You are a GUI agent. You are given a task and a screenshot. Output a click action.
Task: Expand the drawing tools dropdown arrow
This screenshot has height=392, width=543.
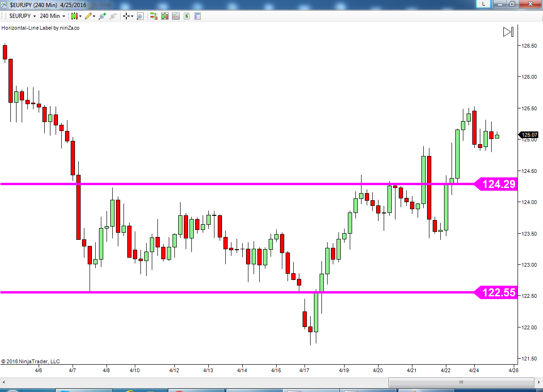(94, 16)
